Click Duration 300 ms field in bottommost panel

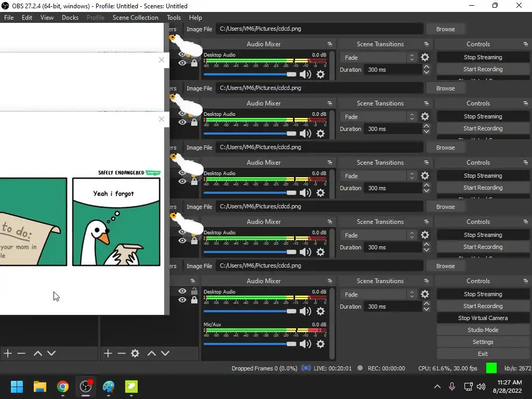point(393,307)
